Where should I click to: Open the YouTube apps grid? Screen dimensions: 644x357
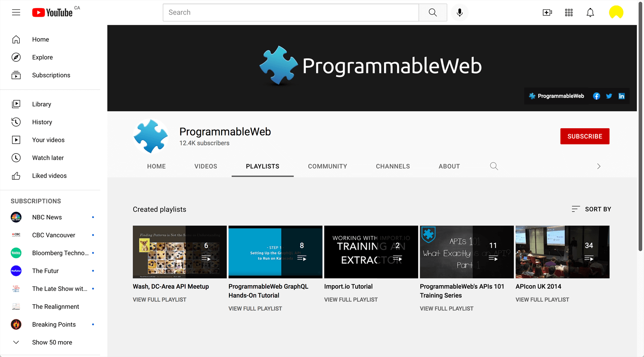tap(569, 12)
